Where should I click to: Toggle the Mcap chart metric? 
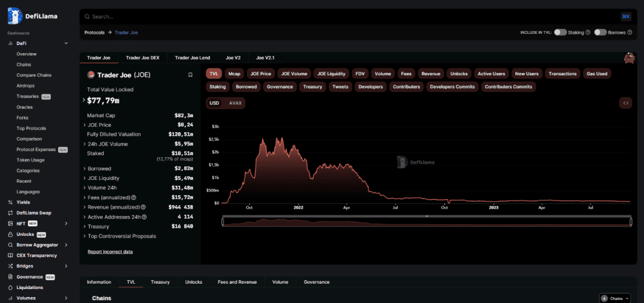point(234,74)
